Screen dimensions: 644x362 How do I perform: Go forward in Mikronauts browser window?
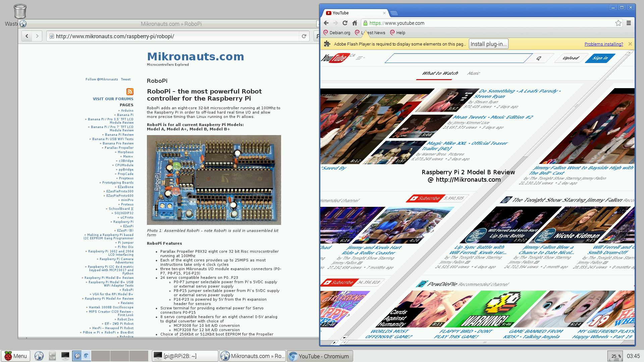pos(37,36)
